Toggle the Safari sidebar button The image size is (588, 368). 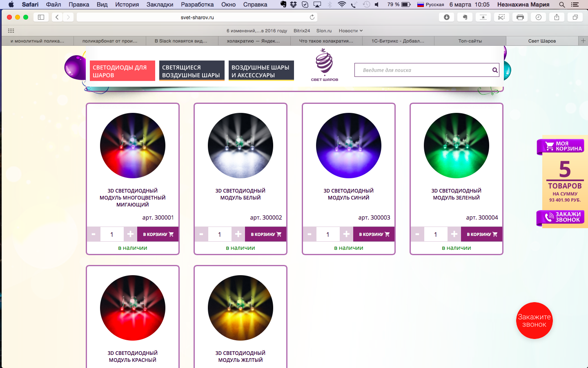tap(41, 17)
